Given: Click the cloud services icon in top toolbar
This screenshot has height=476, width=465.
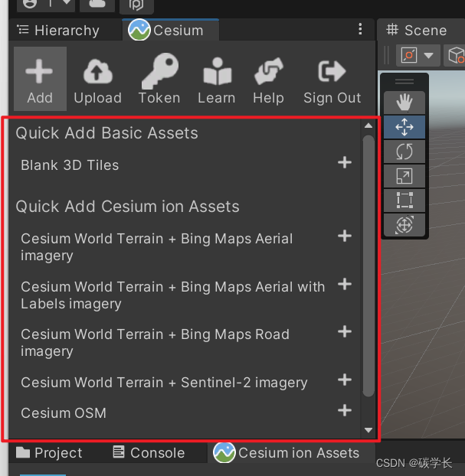Looking at the screenshot, I should pos(97,5).
